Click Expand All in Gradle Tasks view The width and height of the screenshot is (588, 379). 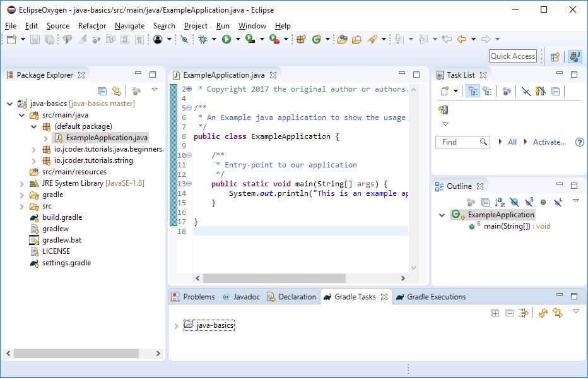(x=495, y=313)
